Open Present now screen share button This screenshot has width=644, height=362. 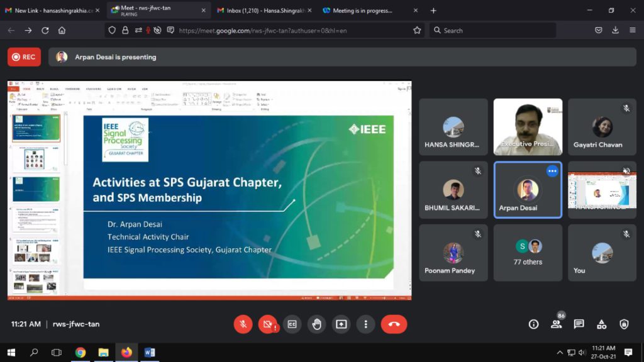(x=341, y=324)
